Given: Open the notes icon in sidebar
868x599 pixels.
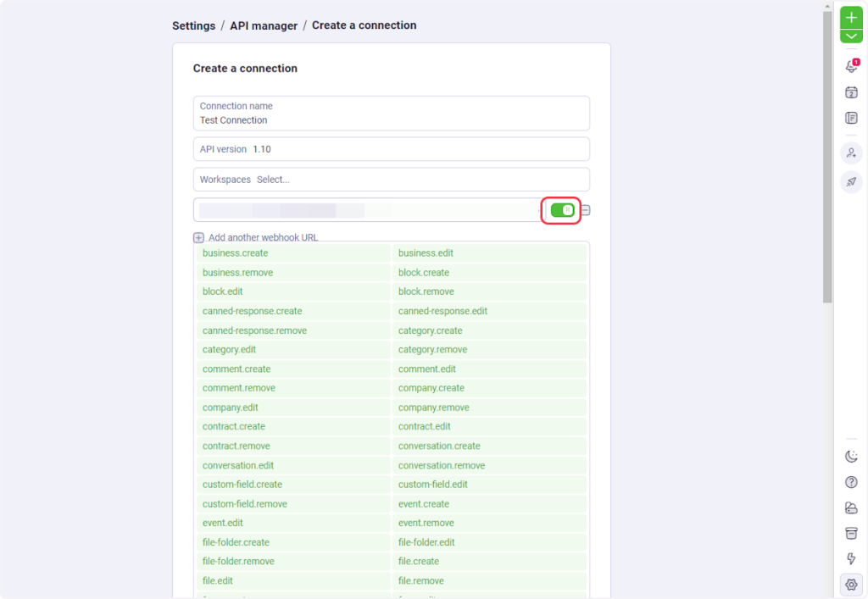Looking at the screenshot, I should tap(851, 118).
